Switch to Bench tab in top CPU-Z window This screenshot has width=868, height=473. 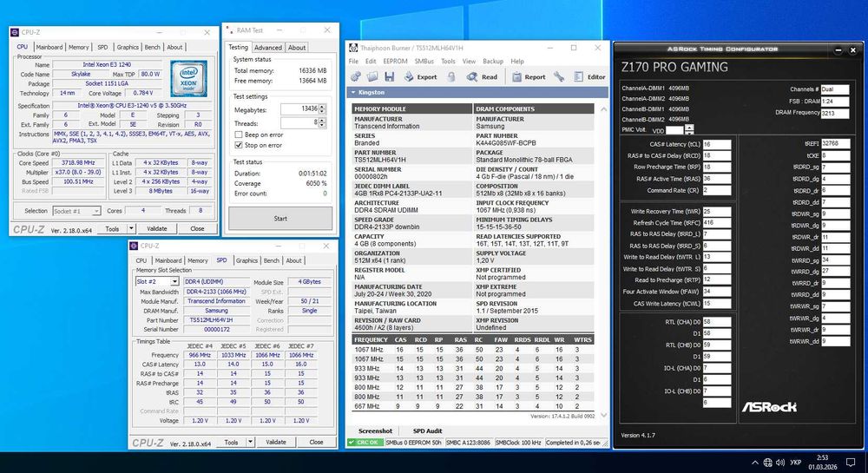[x=152, y=47]
